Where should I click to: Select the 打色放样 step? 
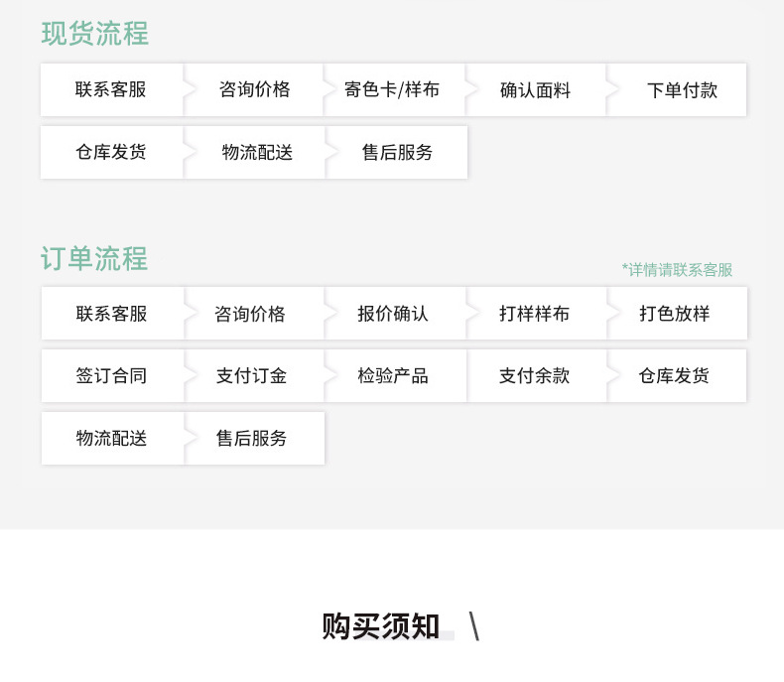tap(678, 314)
